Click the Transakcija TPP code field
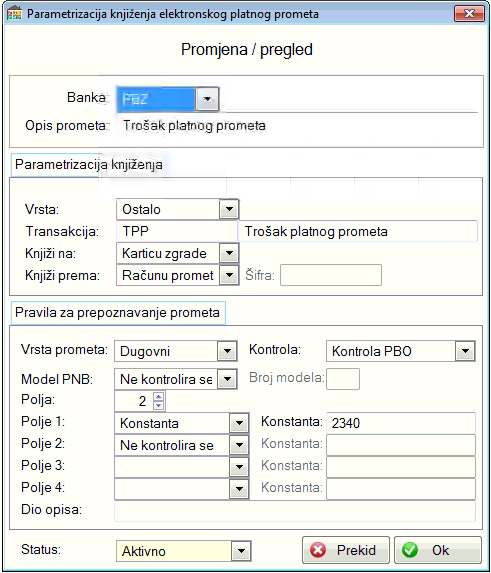Screen dimensions: 491x573 [177, 231]
